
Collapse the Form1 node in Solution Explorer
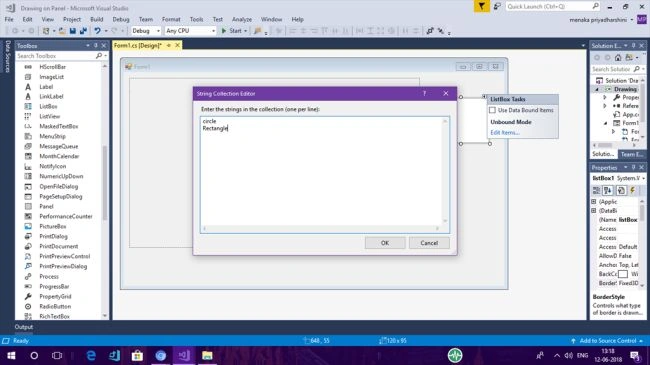(x=605, y=123)
